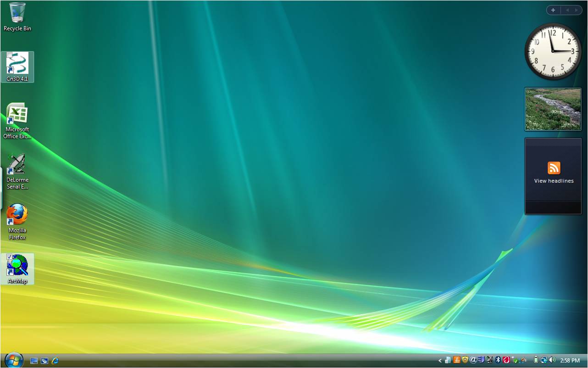This screenshot has height=368, width=588.
Task: Click Switch between windows Quick Launch icon
Action: pyautogui.click(x=44, y=361)
